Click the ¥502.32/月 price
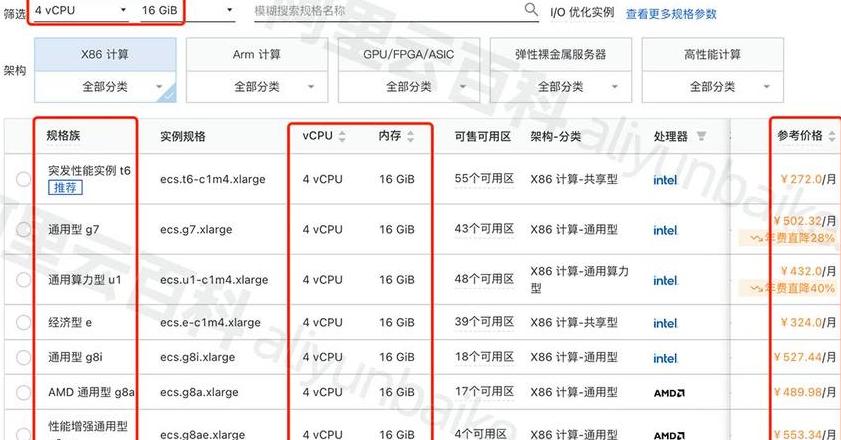Screen dimensions: 841x440 805,221
